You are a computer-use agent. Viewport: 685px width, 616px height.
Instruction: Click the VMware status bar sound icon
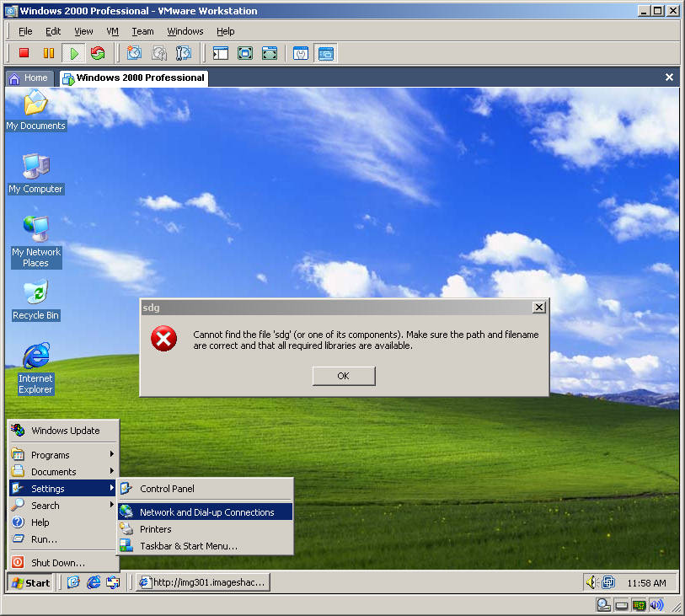[x=656, y=605]
